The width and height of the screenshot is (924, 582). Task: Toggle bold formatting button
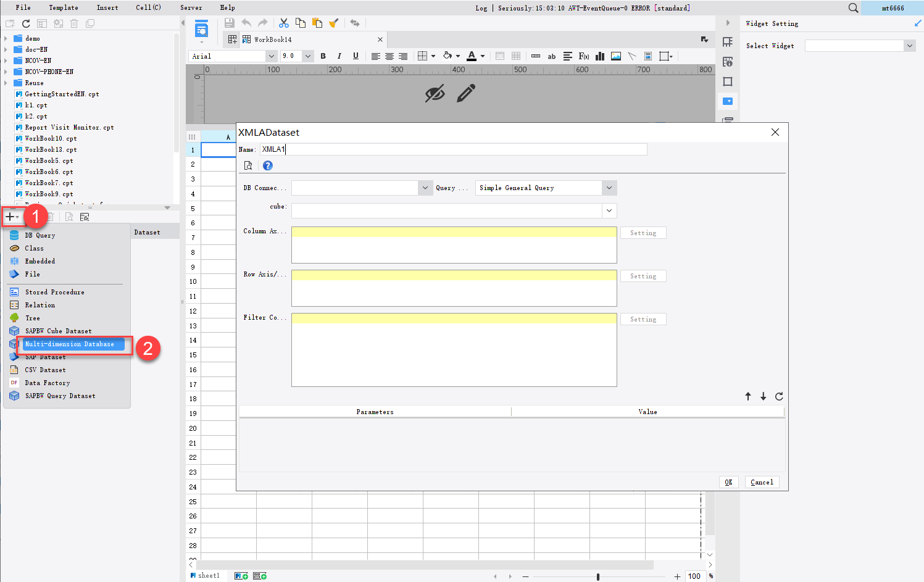[x=323, y=56]
